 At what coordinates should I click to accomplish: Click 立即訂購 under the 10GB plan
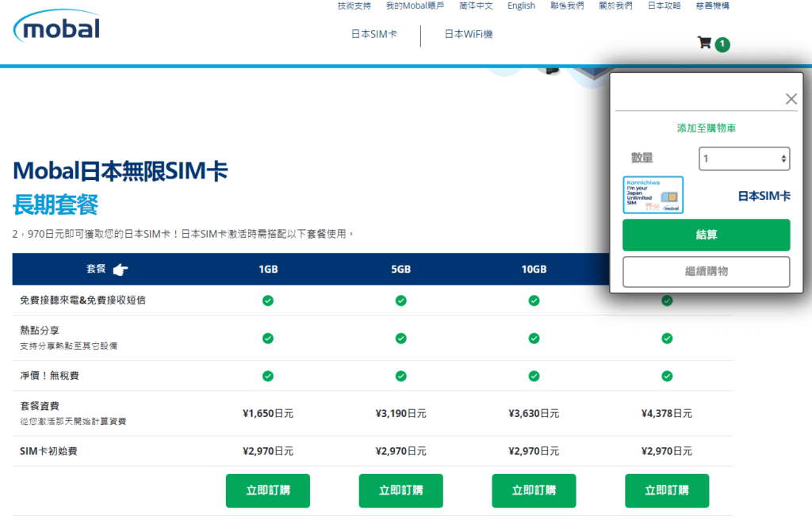tap(534, 491)
